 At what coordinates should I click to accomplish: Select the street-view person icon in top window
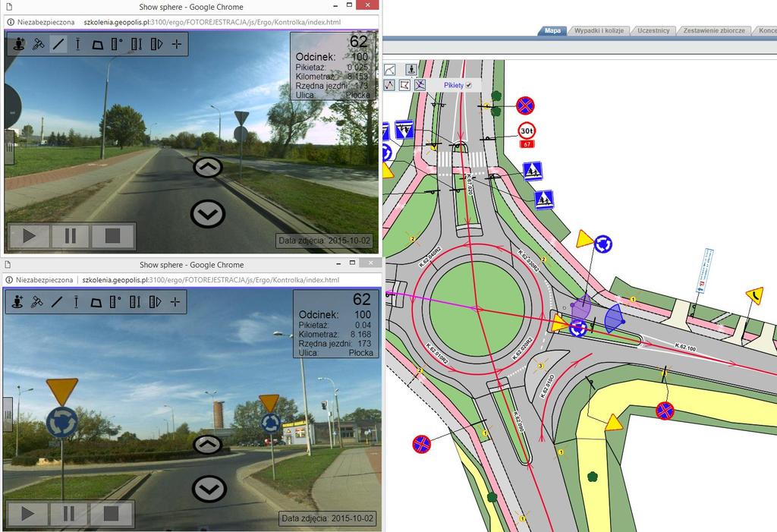click(x=19, y=44)
